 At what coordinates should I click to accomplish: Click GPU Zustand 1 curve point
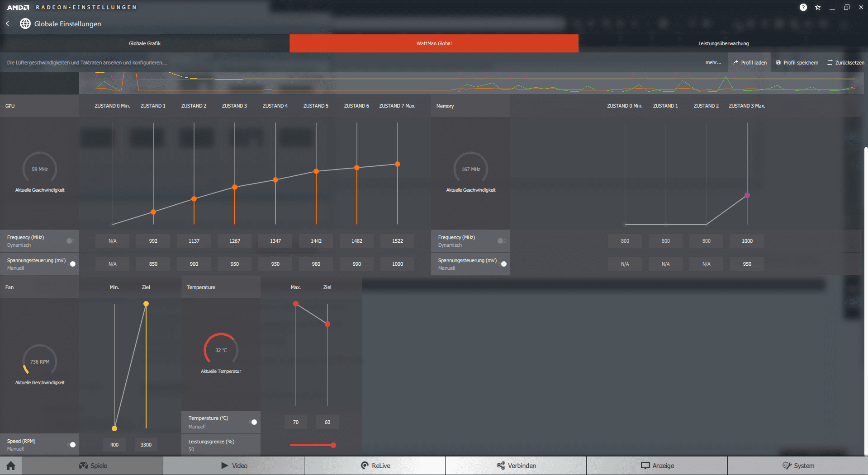coord(153,212)
